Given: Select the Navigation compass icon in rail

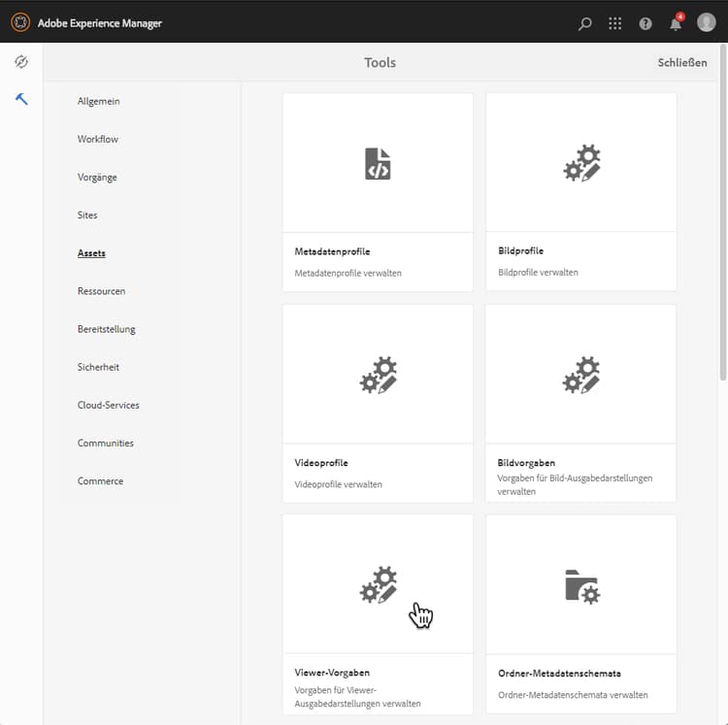Looking at the screenshot, I should pos(21,62).
